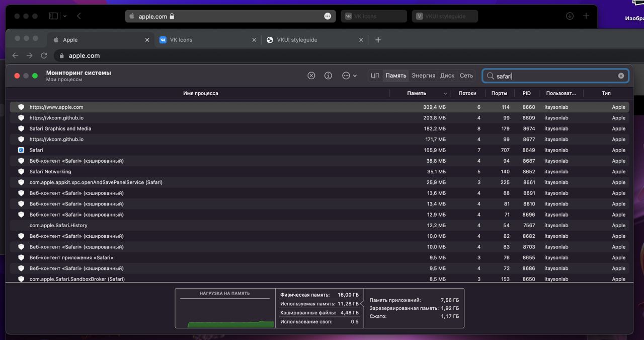Go back in the middle browser window
The image size is (644, 340).
tap(15, 55)
